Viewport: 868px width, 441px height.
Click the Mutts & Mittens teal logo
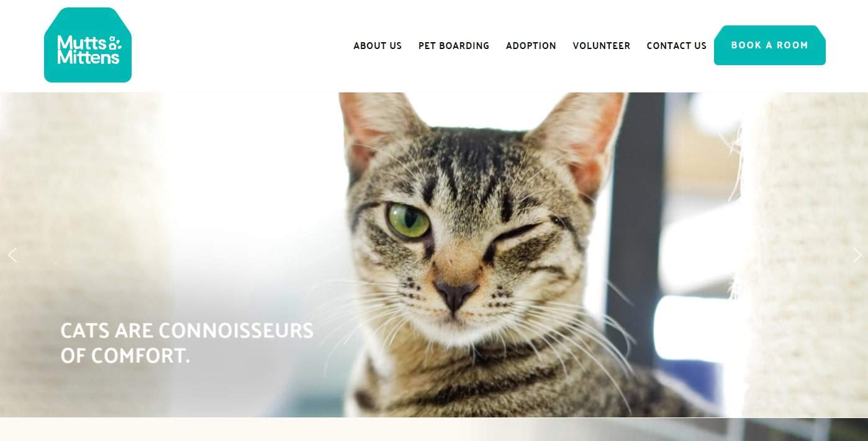click(88, 45)
